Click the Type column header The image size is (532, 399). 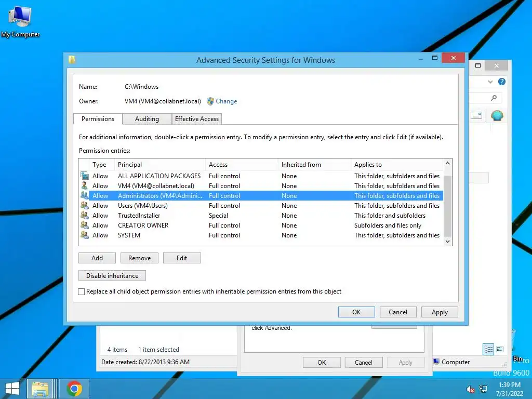(102, 165)
